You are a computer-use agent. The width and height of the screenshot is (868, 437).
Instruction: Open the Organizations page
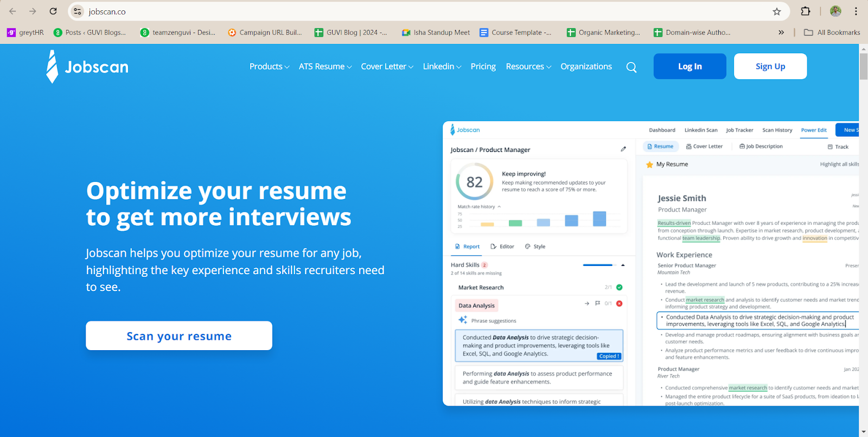click(586, 66)
